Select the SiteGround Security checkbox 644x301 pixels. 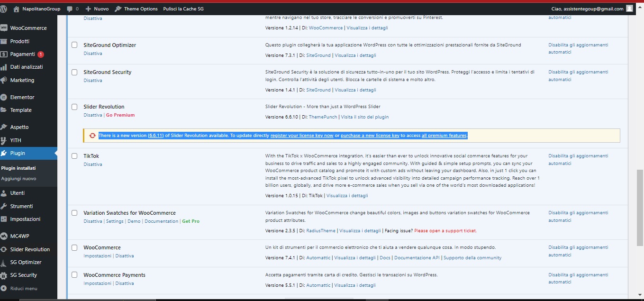click(x=74, y=72)
